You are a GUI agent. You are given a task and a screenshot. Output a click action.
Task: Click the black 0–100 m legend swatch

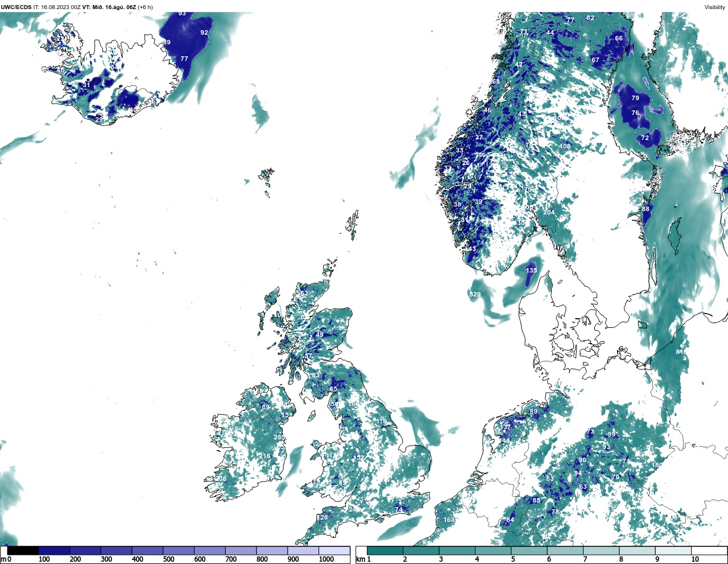point(23,550)
